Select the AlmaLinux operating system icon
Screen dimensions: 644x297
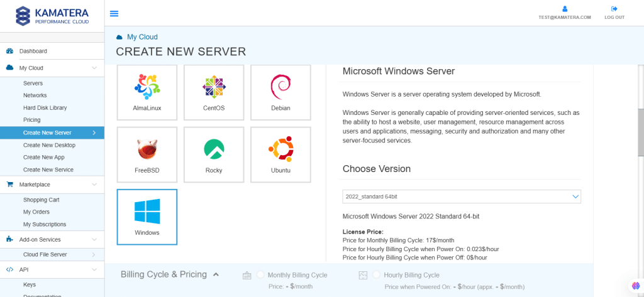[x=147, y=87]
